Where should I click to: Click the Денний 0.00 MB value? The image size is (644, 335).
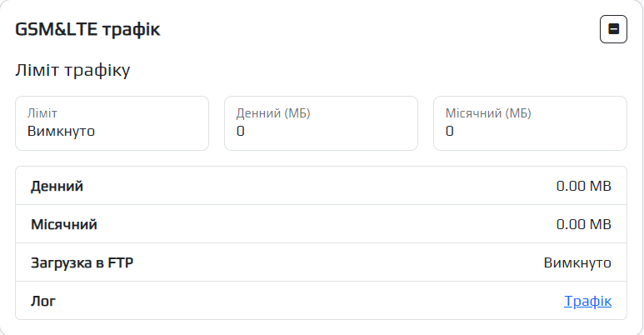(x=583, y=186)
